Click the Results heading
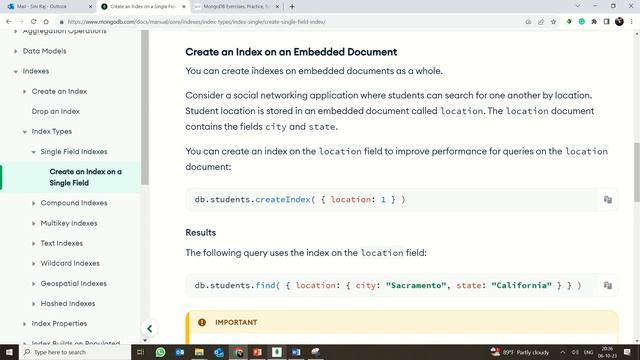 click(x=200, y=232)
